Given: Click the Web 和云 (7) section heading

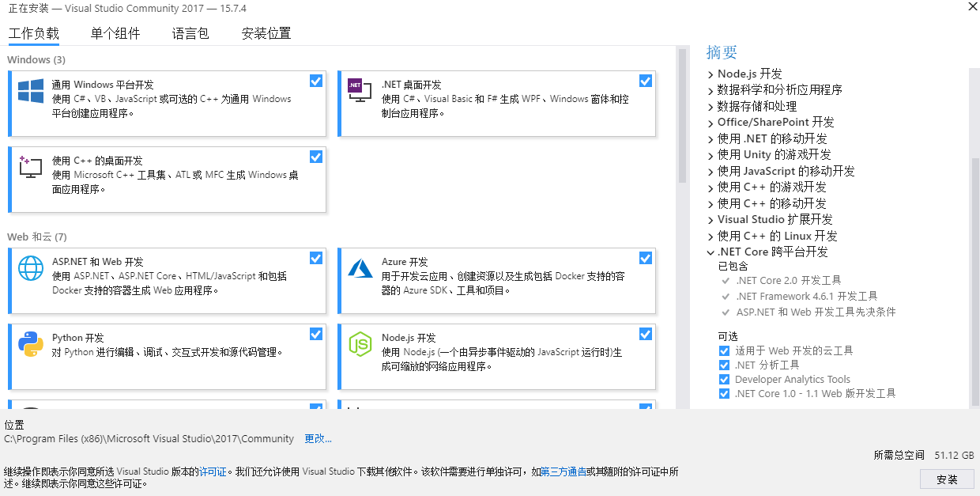Looking at the screenshot, I should click(37, 237).
